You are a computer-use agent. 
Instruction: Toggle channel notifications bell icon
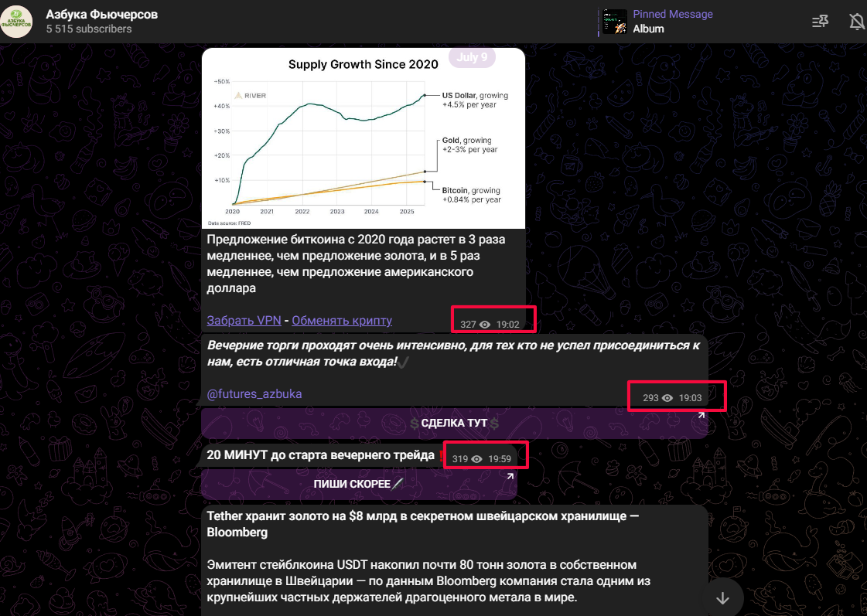(856, 22)
